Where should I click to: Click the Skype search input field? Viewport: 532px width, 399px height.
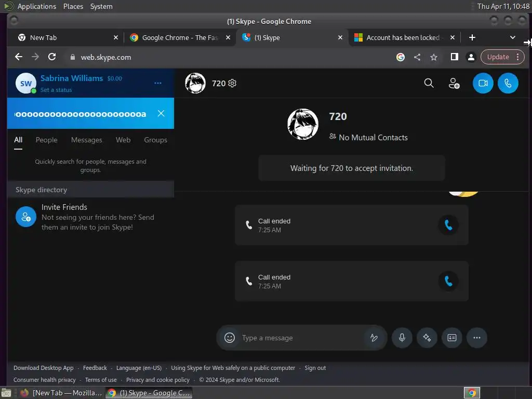(81, 114)
